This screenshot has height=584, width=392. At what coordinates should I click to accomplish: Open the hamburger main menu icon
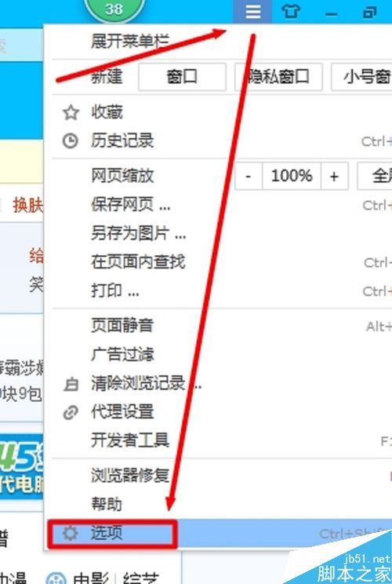pyautogui.click(x=252, y=12)
